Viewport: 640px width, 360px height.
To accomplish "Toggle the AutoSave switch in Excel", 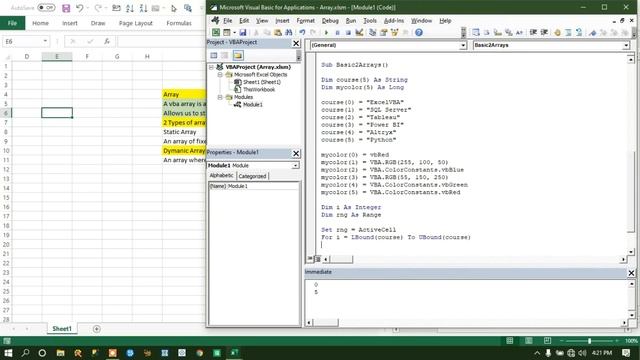I will [46, 8].
